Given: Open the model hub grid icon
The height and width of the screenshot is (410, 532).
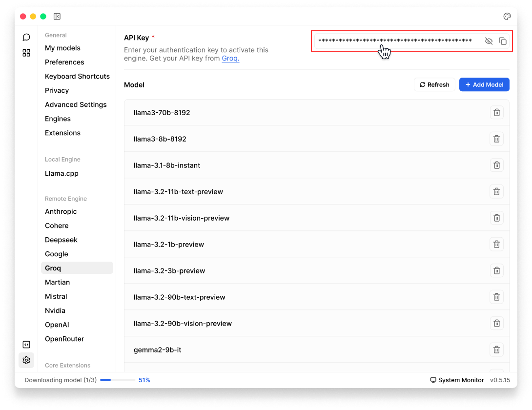Looking at the screenshot, I should point(26,53).
